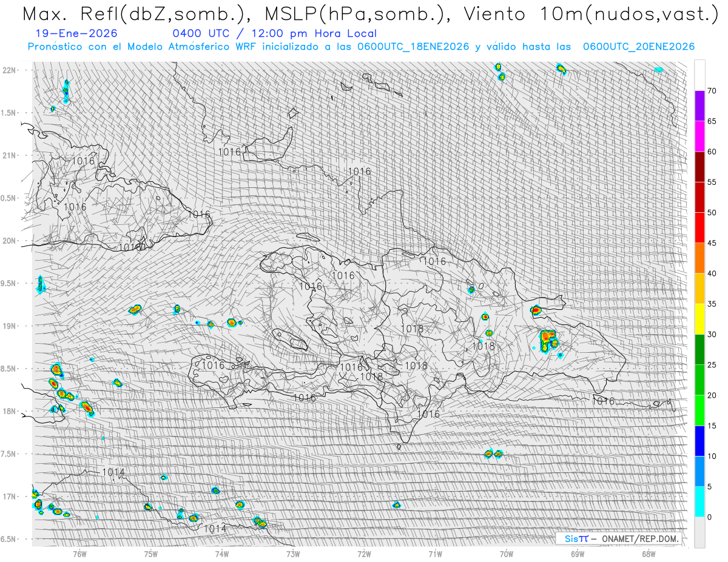
Task: Click the "0600UTC_20ENE2026" valid-until timestamp
Action: coord(639,47)
